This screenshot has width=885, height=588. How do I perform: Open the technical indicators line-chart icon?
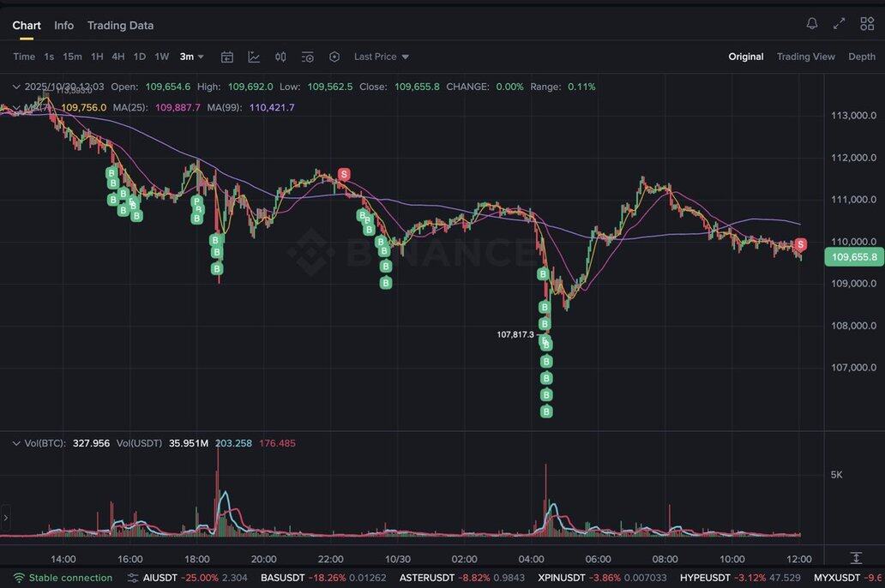pyautogui.click(x=254, y=57)
